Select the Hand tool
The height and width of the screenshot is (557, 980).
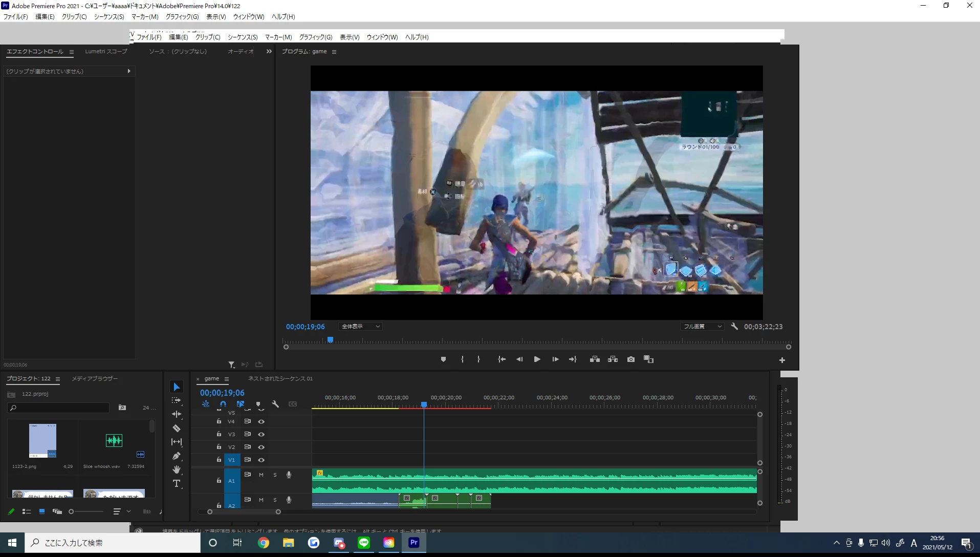point(177,469)
